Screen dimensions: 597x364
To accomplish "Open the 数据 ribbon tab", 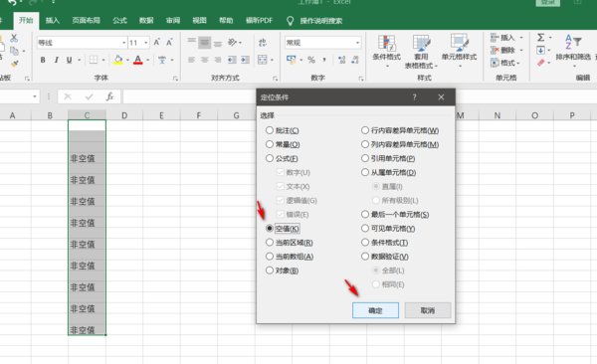I will 146,20.
